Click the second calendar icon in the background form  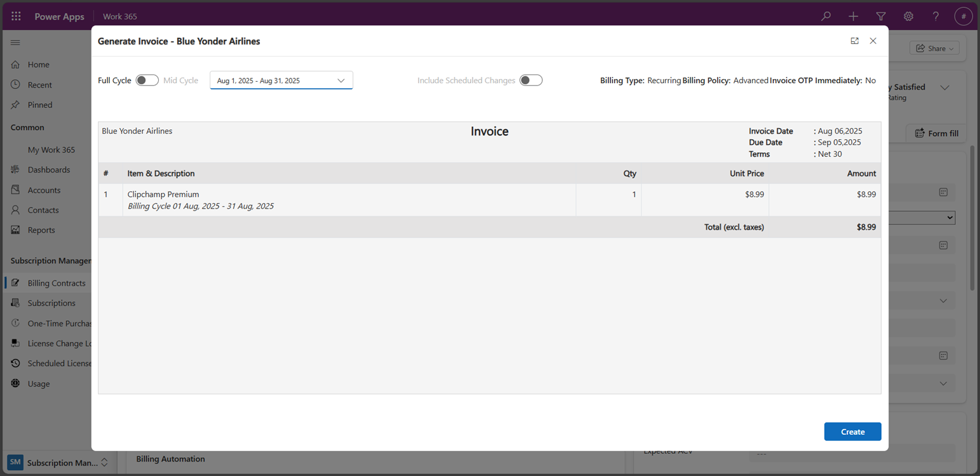click(x=943, y=245)
